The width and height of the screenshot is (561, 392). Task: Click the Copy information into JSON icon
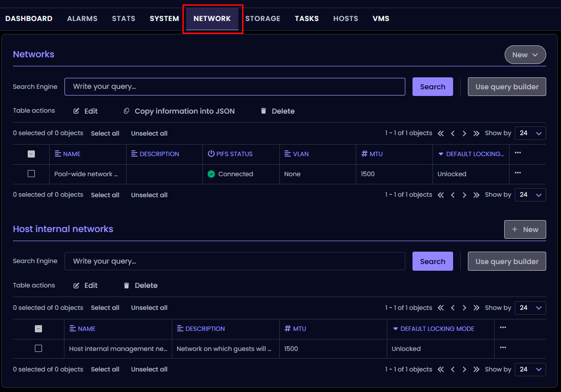(127, 111)
